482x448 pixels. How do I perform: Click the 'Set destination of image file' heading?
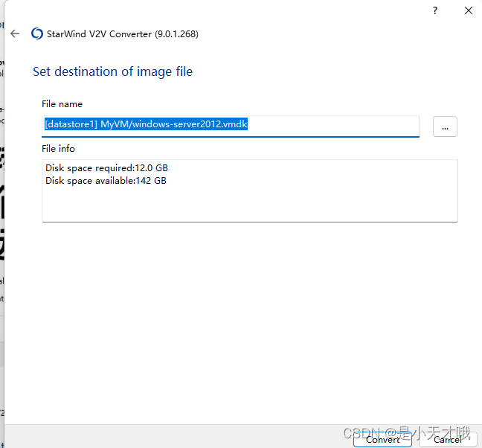[x=112, y=71]
